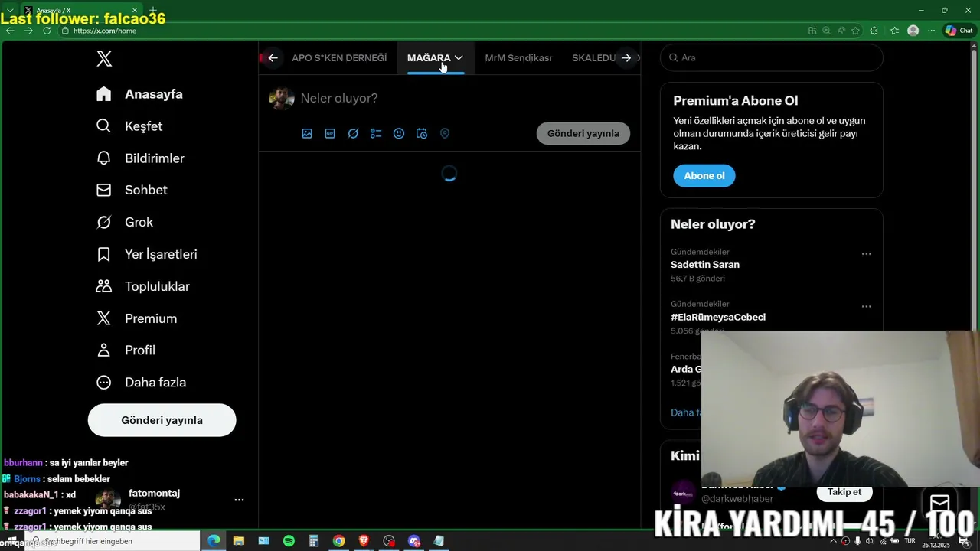The height and width of the screenshot is (551, 980).
Task: Open File Explorer from the taskbar
Action: tap(238, 541)
